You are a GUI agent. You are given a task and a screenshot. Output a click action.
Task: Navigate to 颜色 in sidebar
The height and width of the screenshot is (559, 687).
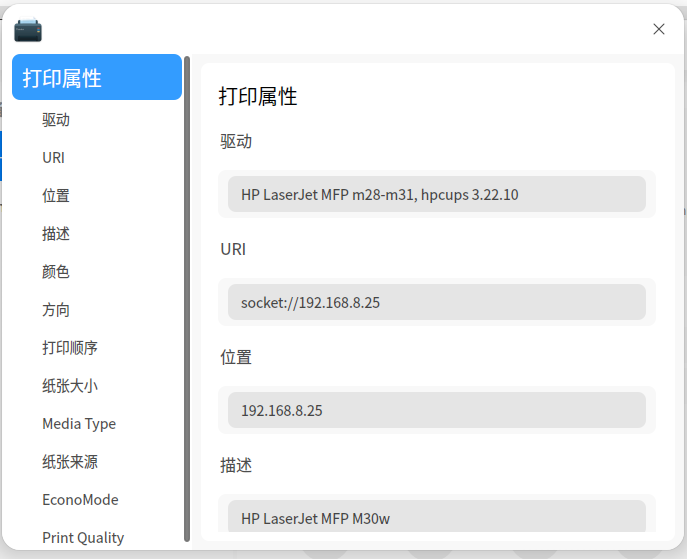tap(56, 272)
